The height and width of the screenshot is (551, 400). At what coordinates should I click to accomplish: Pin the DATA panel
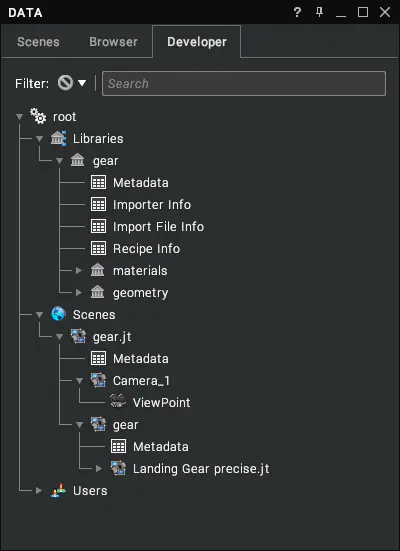click(319, 12)
